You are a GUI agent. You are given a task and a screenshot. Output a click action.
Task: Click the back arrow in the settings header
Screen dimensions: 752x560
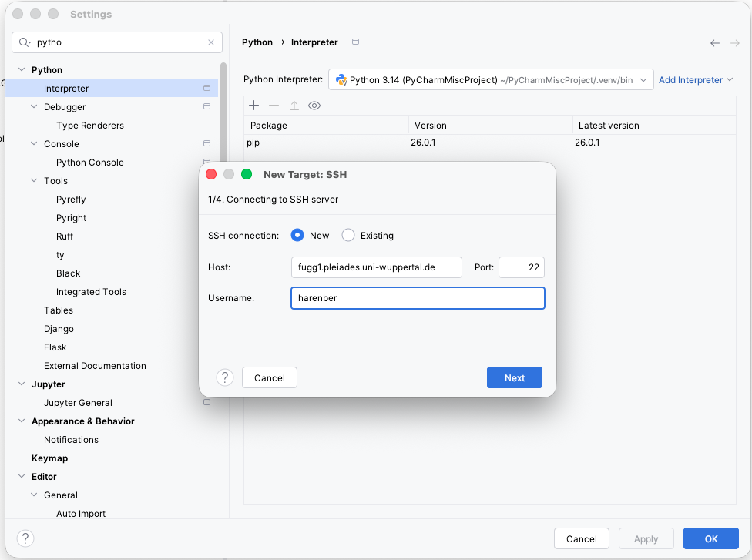click(x=715, y=42)
